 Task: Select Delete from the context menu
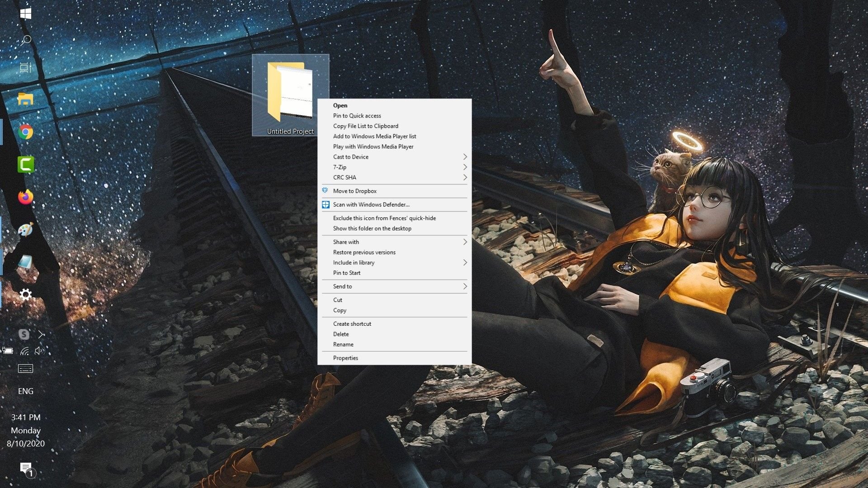[x=395, y=334]
